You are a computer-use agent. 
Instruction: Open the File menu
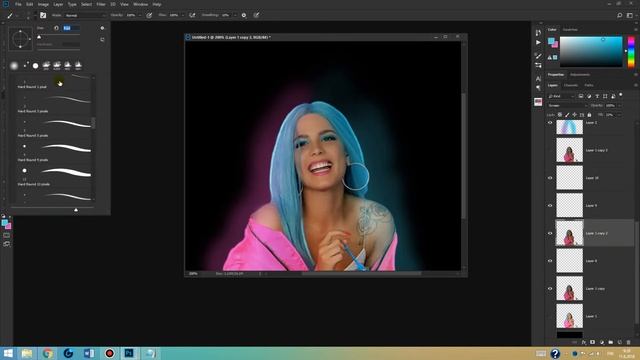pyautogui.click(x=18, y=4)
